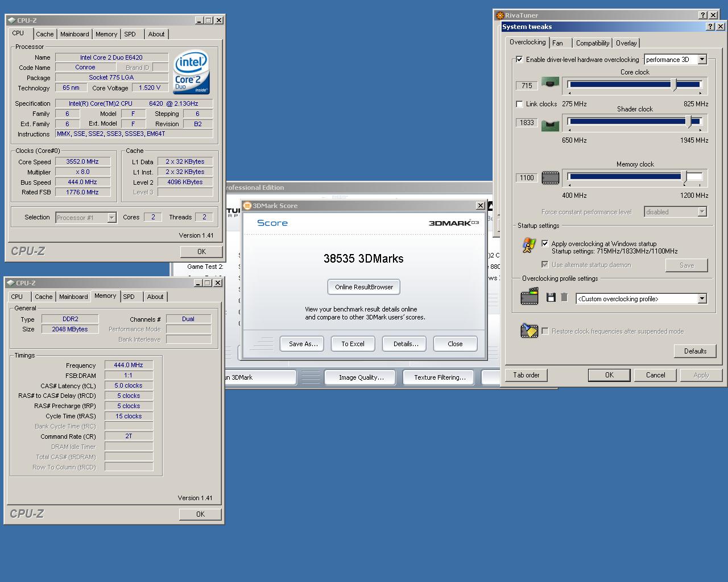Click the Tab order button
Screen dimensions: 728x582
pos(526,375)
